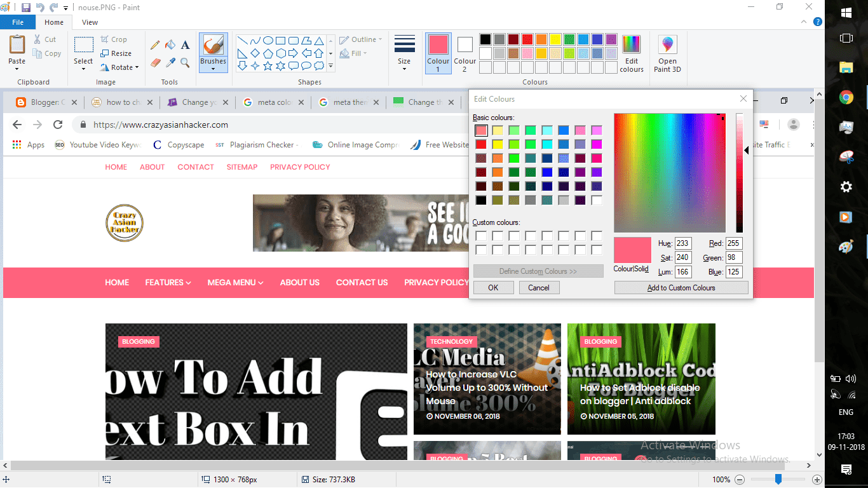Screen dimensions: 868x488
Task: Choose the Oval shape
Action: [x=268, y=40]
